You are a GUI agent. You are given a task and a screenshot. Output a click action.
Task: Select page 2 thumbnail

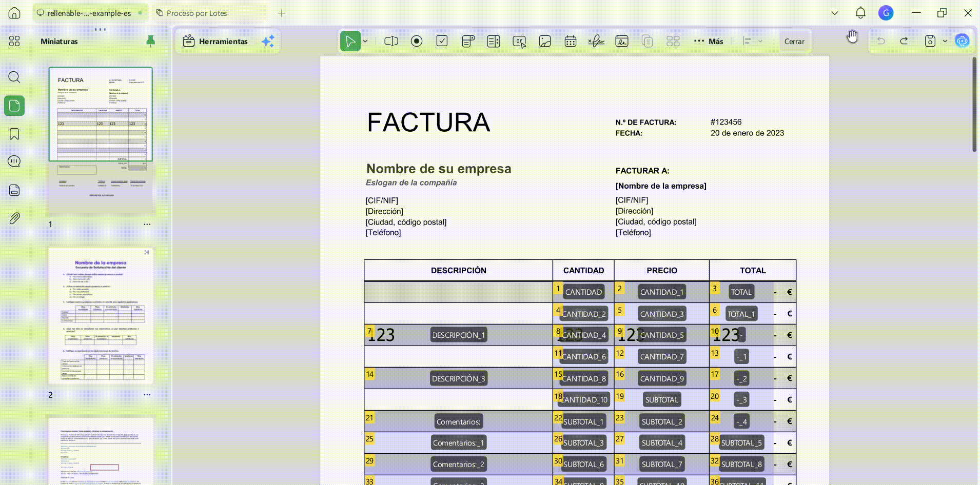(x=101, y=316)
